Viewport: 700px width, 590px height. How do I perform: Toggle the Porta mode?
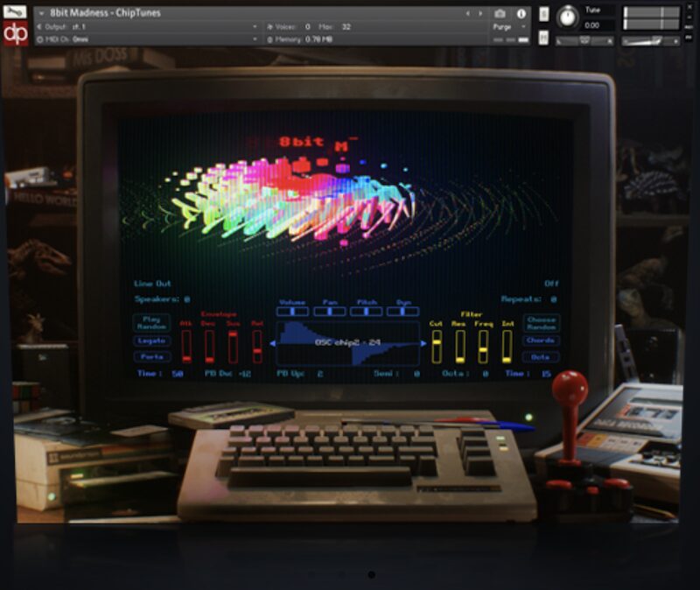click(151, 357)
